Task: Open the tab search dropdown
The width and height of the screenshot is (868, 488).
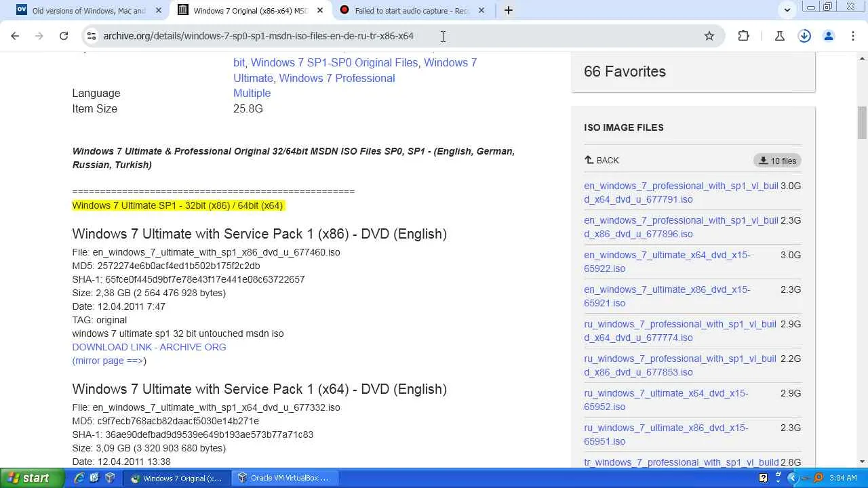Action: pos(787,10)
